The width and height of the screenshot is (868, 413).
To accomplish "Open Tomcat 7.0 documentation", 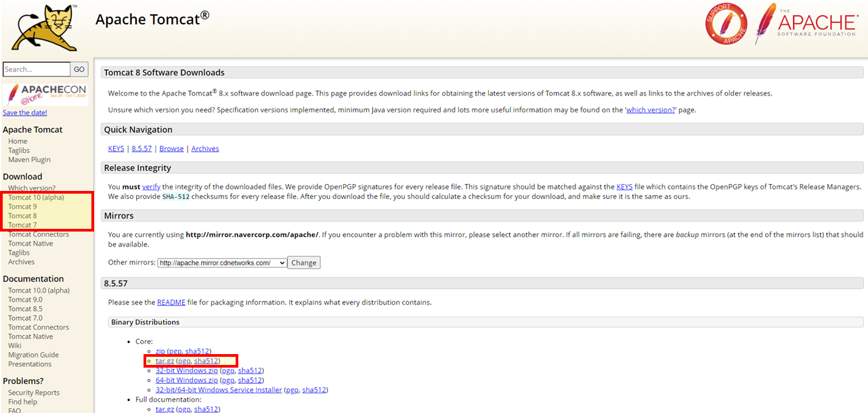I will click(x=25, y=318).
